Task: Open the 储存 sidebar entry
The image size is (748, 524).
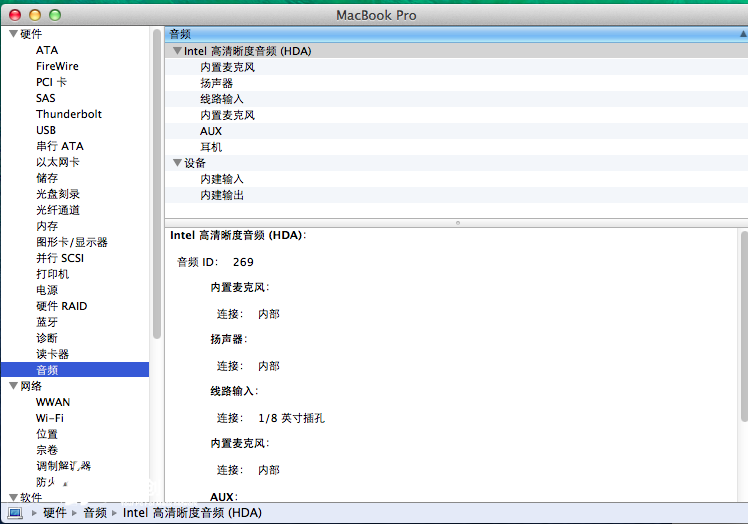Action: coord(47,178)
